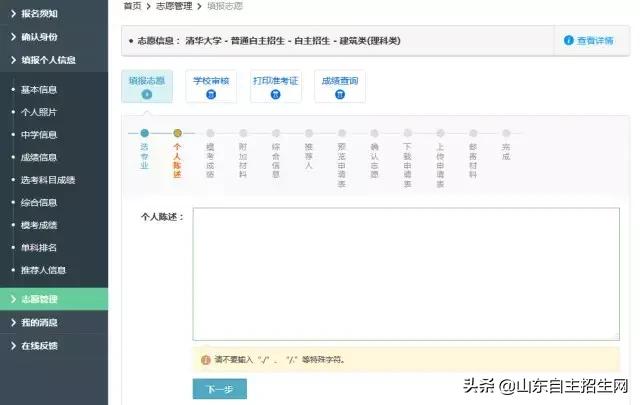Viewport: 640px width, 405px height.
Task: Click the 模考成绩 step label in progress bar
Action: [x=210, y=160]
